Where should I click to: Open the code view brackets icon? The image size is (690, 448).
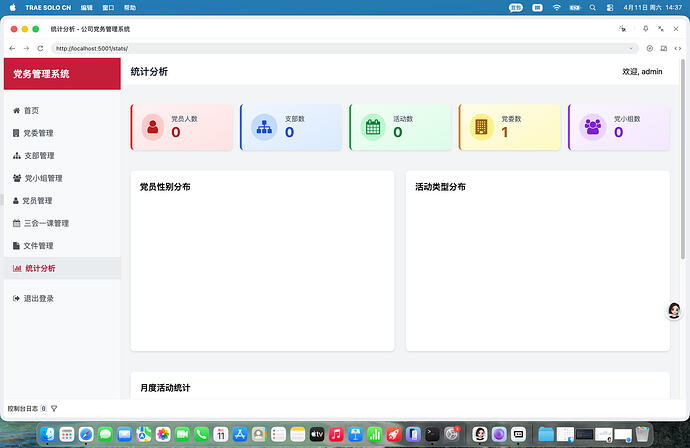click(678, 48)
